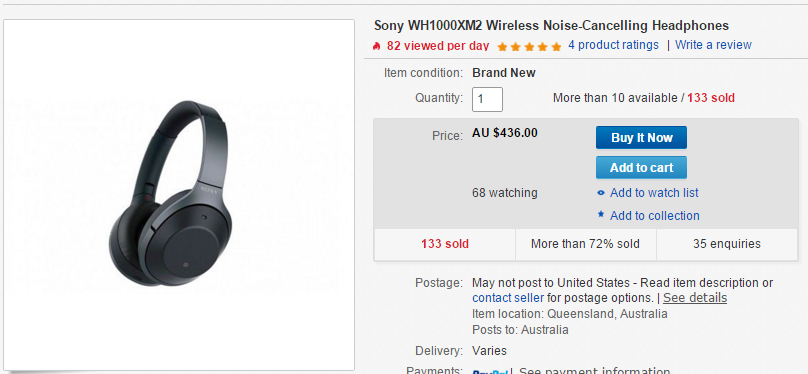Click the contact seller link
This screenshot has width=808, height=374.
[508, 298]
